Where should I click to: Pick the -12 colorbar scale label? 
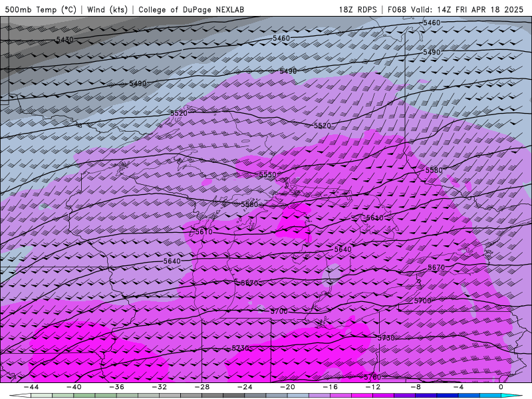(x=373, y=387)
